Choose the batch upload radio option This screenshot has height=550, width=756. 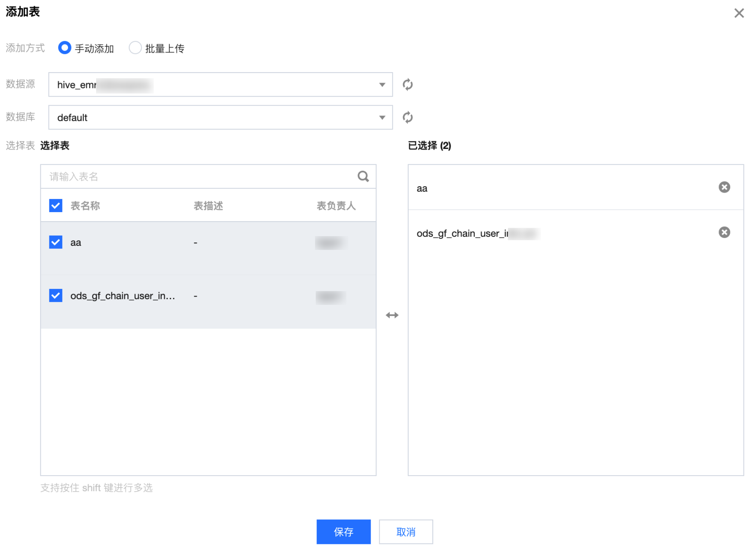pyautogui.click(x=135, y=48)
